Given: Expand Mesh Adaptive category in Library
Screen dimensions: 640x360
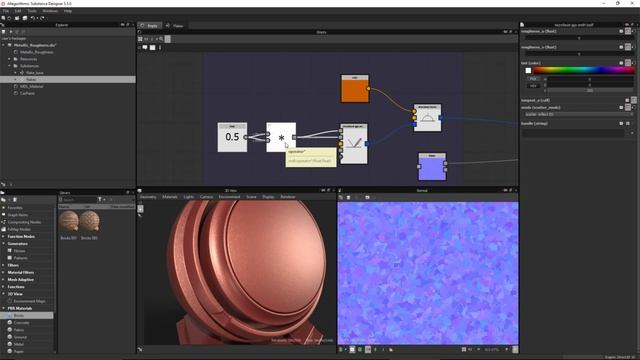Looking at the screenshot, I should [x=4, y=280].
